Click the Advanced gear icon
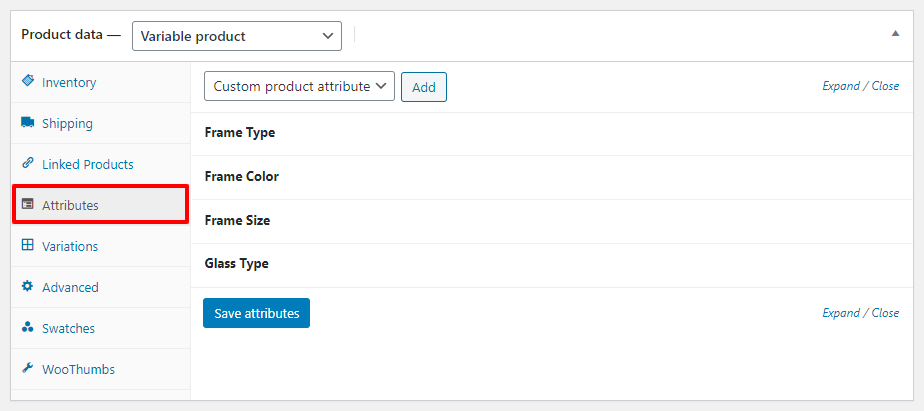The height and width of the screenshot is (411, 924). [28, 286]
